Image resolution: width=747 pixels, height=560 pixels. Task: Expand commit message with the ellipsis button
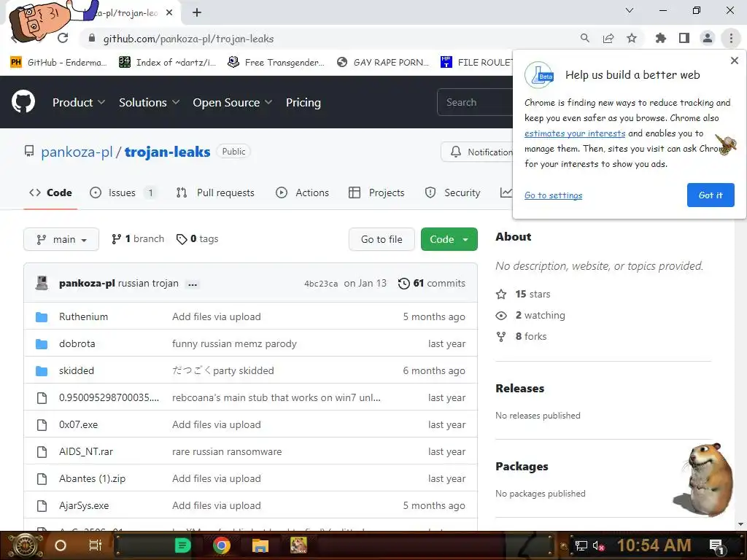(193, 284)
